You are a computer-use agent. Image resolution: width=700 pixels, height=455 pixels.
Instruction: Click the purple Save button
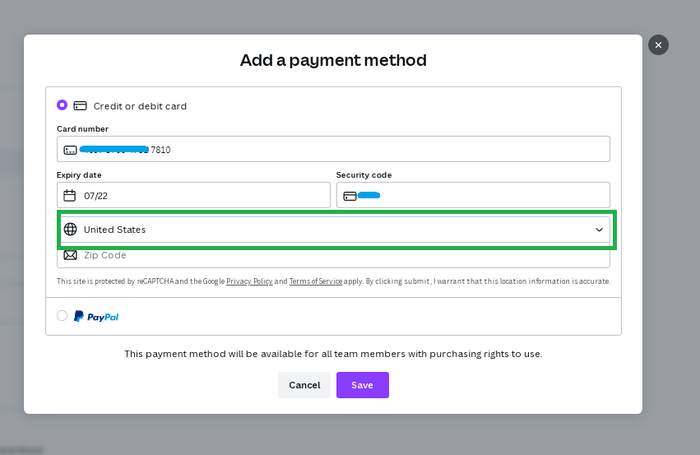[x=362, y=385]
